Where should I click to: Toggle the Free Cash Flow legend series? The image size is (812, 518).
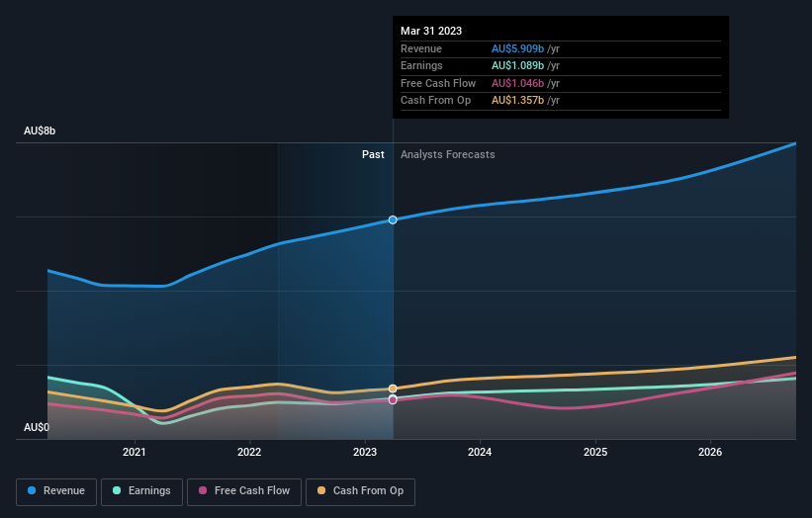click(x=244, y=491)
